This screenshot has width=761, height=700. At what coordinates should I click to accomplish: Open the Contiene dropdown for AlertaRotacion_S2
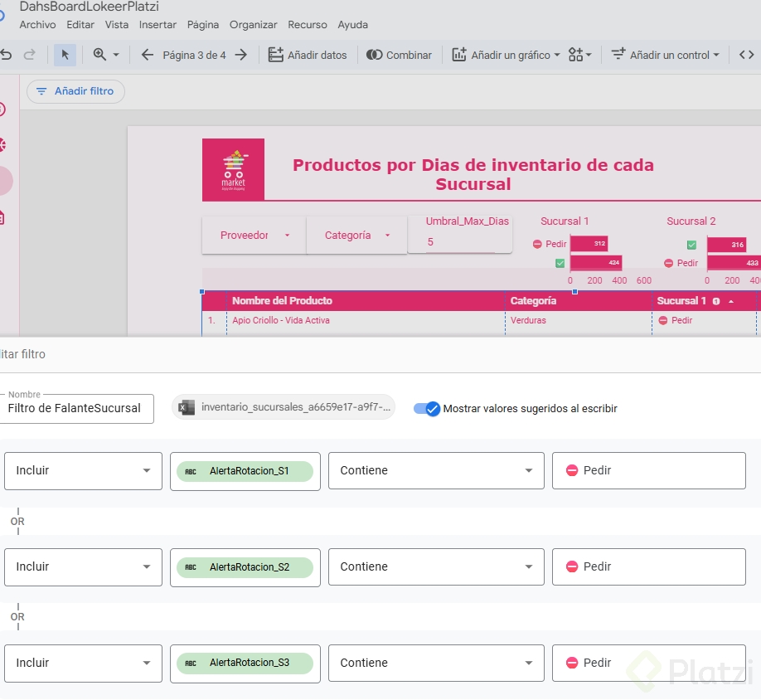click(436, 566)
